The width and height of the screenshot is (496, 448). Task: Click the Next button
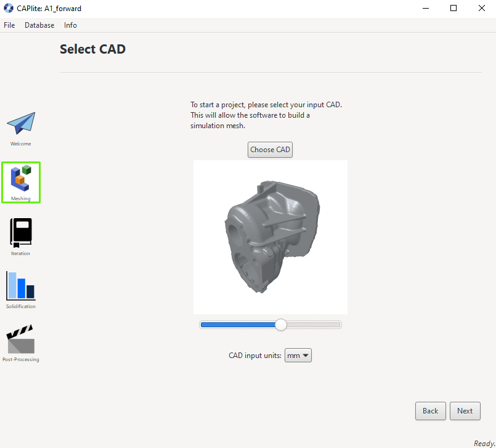pyautogui.click(x=465, y=411)
